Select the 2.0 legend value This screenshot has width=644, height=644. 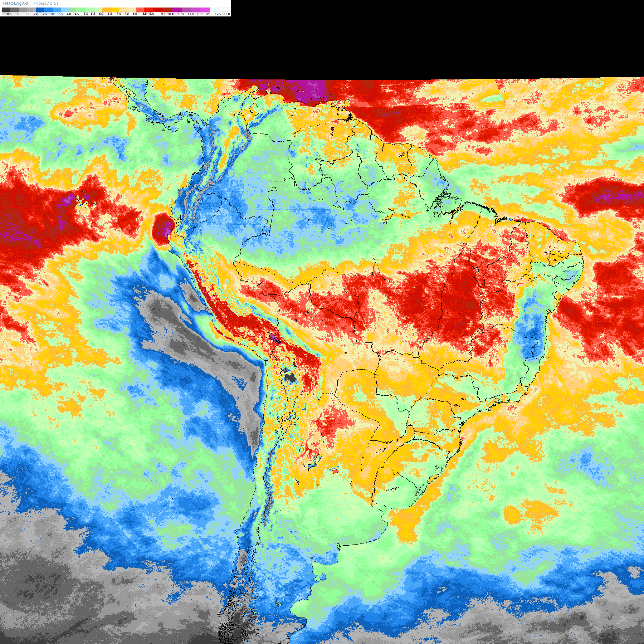(x=36, y=14)
